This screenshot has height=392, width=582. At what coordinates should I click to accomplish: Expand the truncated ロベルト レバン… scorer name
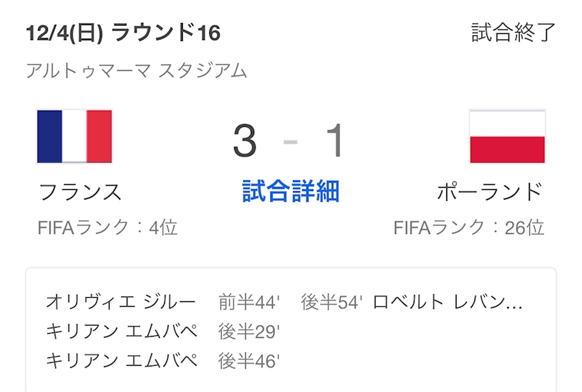click(x=448, y=303)
